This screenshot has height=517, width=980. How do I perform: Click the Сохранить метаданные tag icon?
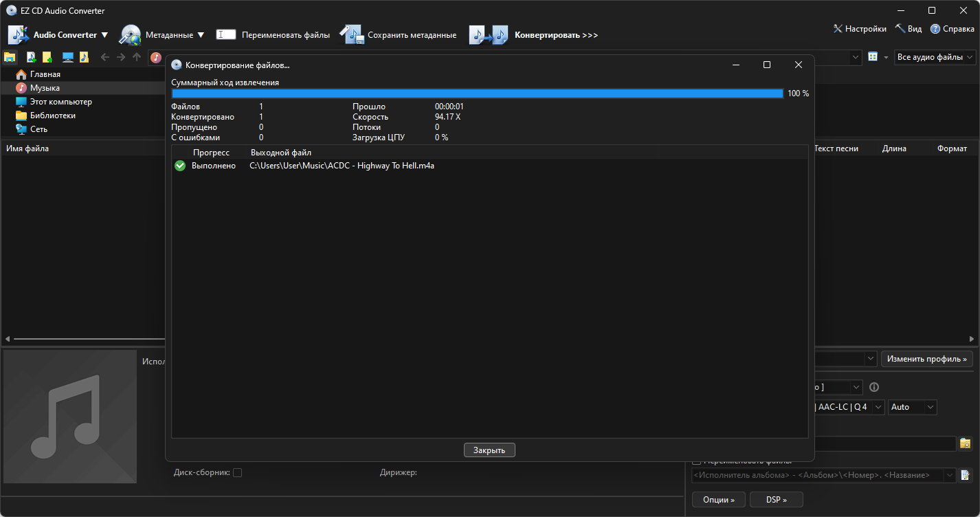click(x=351, y=34)
